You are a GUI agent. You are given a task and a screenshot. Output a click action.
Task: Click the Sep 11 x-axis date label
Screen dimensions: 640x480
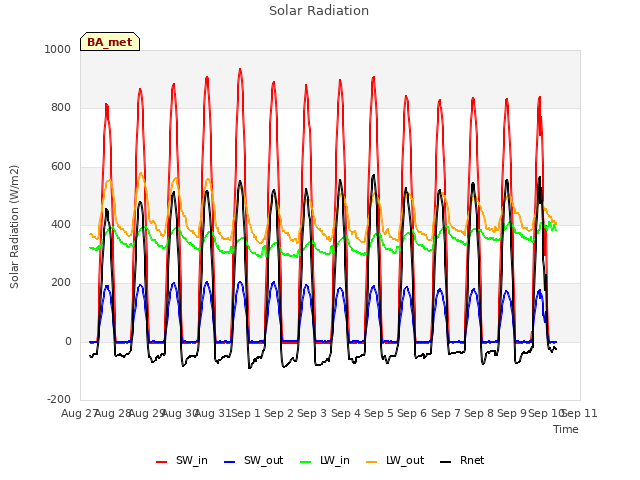pyautogui.click(x=580, y=413)
